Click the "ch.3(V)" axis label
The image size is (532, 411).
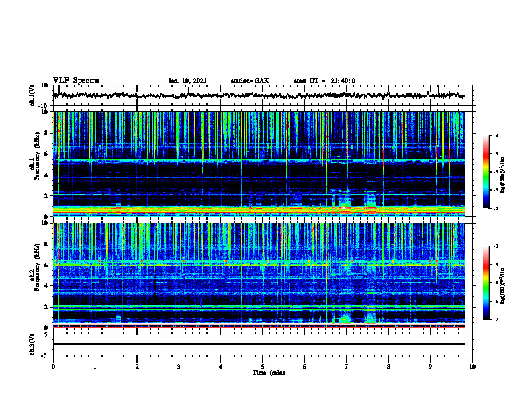[x=32, y=345]
